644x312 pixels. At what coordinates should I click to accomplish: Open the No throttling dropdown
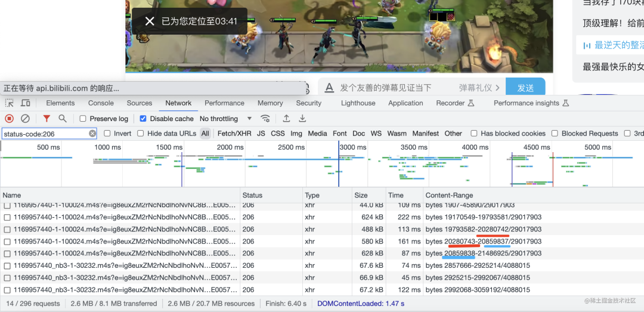(x=225, y=119)
